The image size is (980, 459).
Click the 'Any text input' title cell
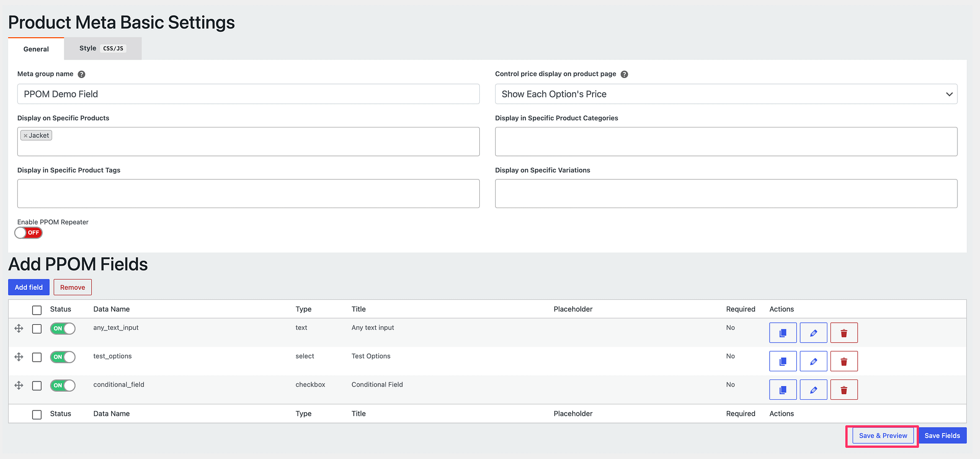(x=373, y=327)
